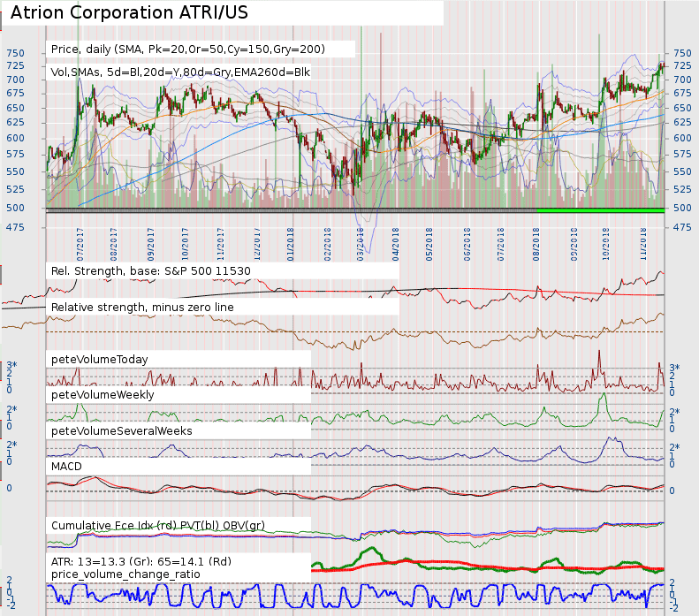The height and width of the screenshot is (616, 699).
Task: Click the 'MACD' panel label
Action: pyautogui.click(x=66, y=467)
